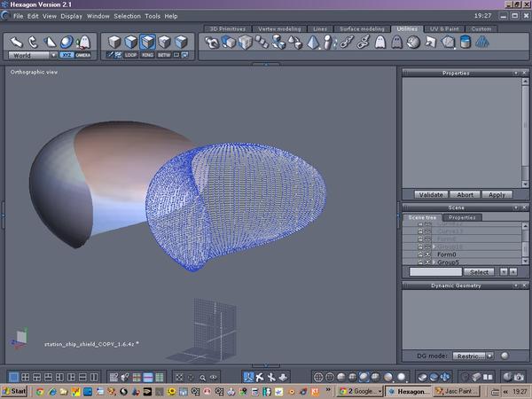
Task: Open the Windows Start button
Action: coord(14,391)
